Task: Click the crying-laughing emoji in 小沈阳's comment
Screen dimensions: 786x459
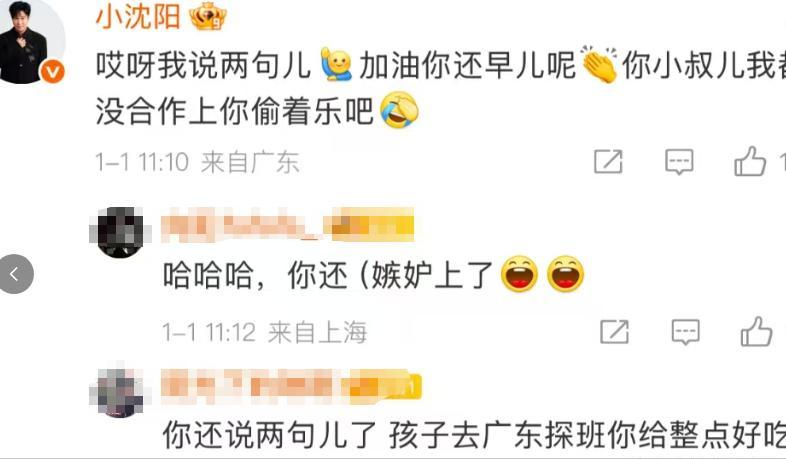Action: pyautogui.click(x=399, y=110)
